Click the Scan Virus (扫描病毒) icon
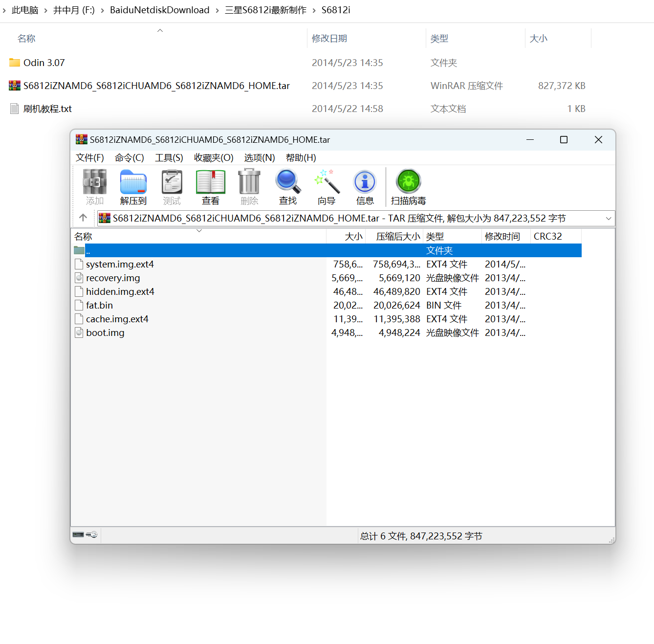 pyautogui.click(x=409, y=181)
